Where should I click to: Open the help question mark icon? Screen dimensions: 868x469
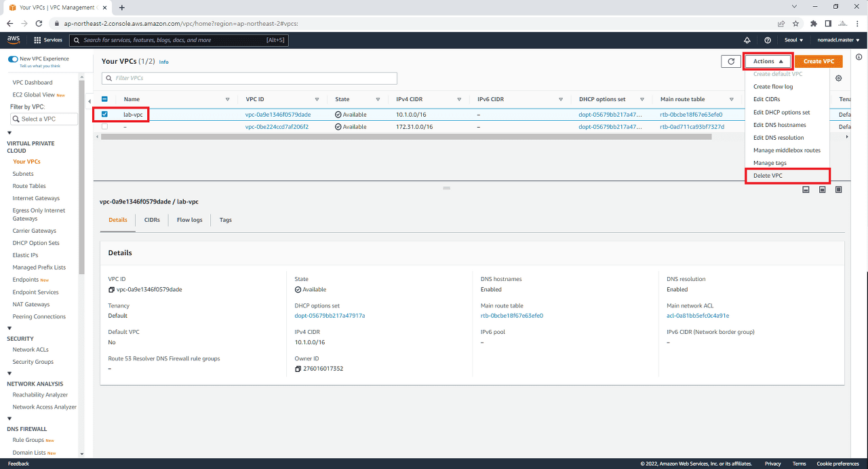pyautogui.click(x=768, y=40)
